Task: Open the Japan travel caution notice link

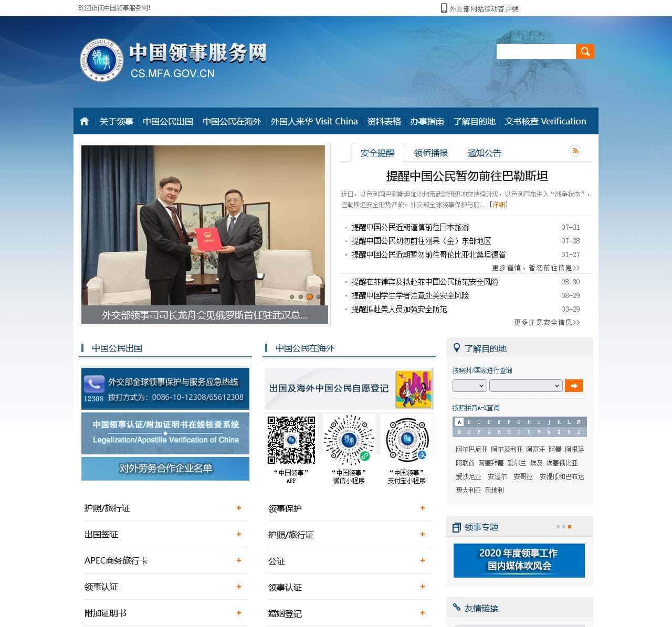Action: click(x=410, y=227)
